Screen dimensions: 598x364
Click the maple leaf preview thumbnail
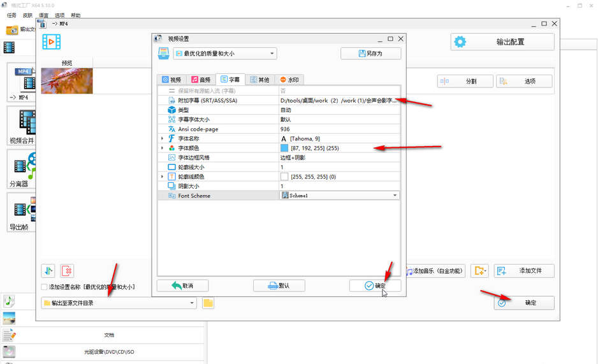[67, 81]
